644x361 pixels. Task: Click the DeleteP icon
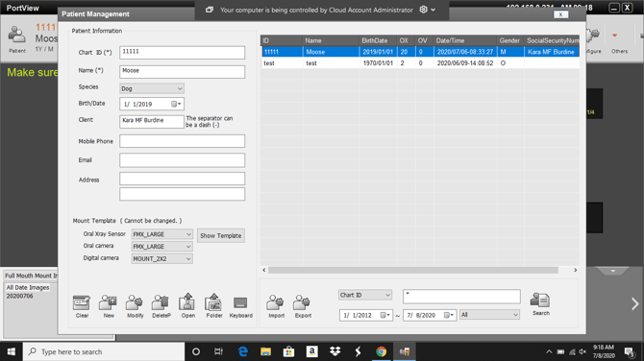pyautogui.click(x=161, y=306)
